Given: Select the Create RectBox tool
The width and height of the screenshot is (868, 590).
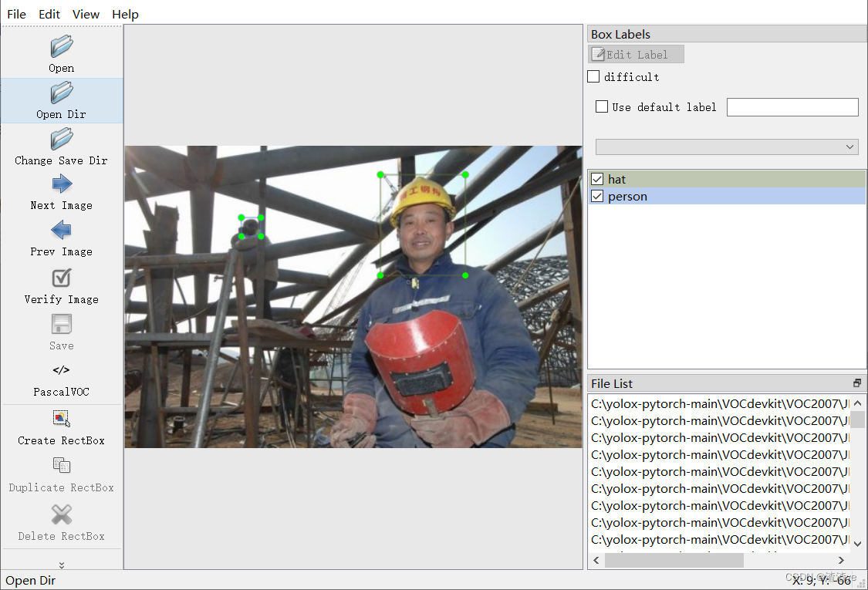Looking at the screenshot, I should (62, 419).
